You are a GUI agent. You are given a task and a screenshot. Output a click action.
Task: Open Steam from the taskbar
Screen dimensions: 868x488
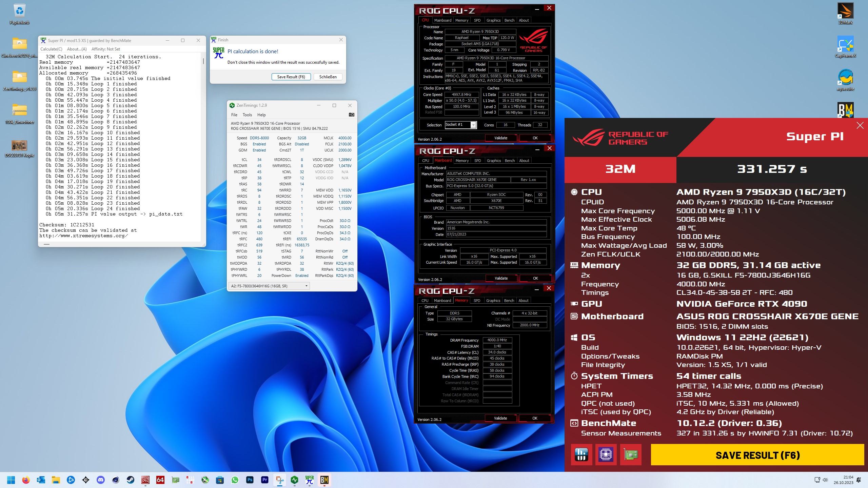tap(131, 480)
